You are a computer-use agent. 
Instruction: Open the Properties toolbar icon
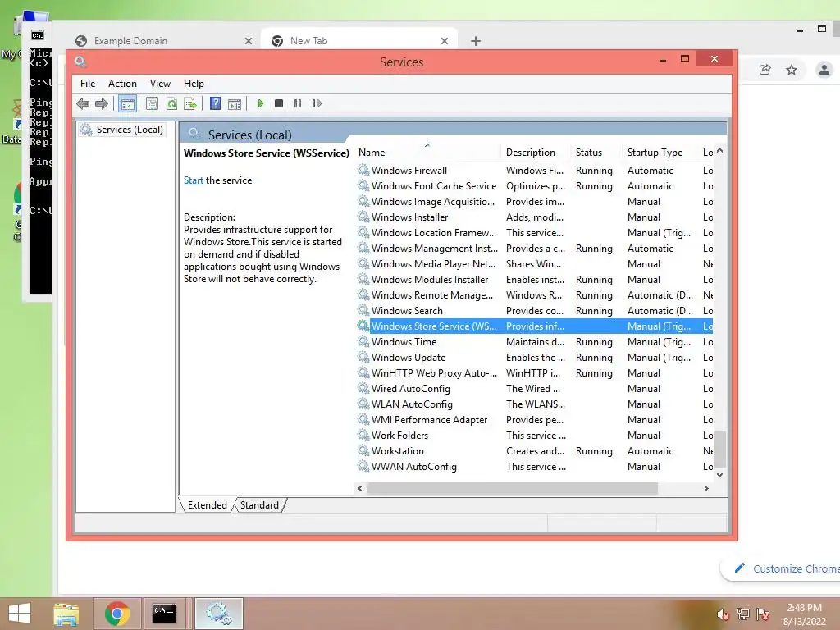pyautogui.click(x=152, y=103)
